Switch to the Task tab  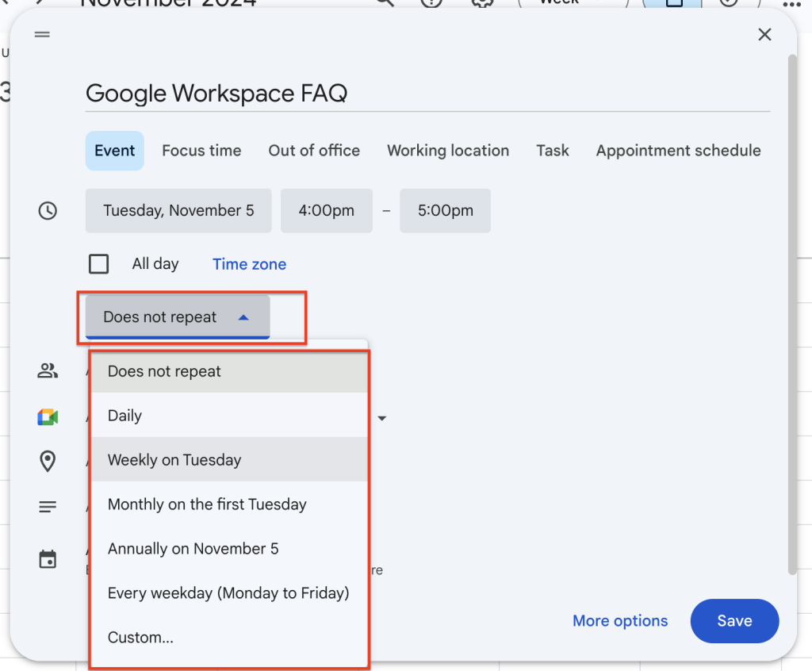(x=553, y=151)
